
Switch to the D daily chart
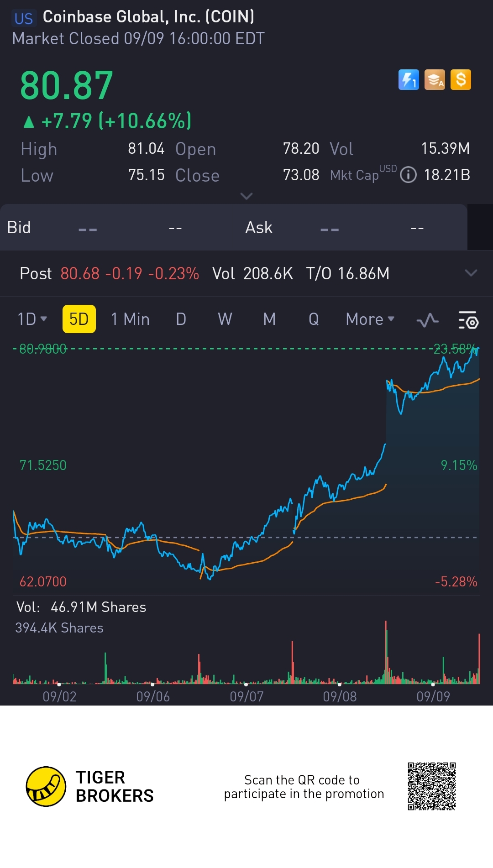(181, 319)
